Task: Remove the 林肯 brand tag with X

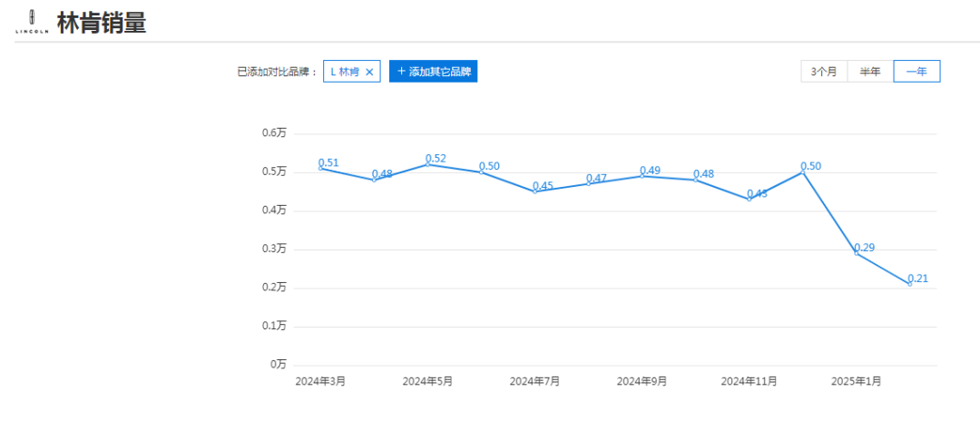Action: [x=369, y=72]
